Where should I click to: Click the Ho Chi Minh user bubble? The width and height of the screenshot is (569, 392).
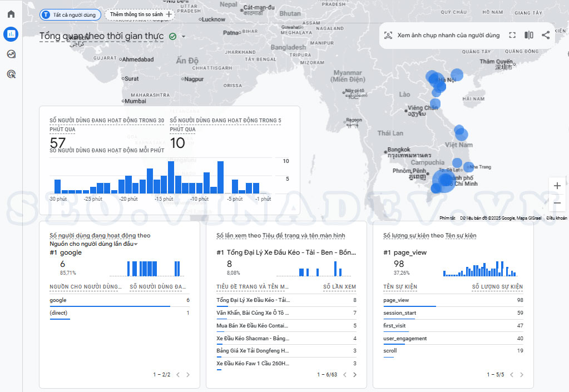[x=444, y=180]
